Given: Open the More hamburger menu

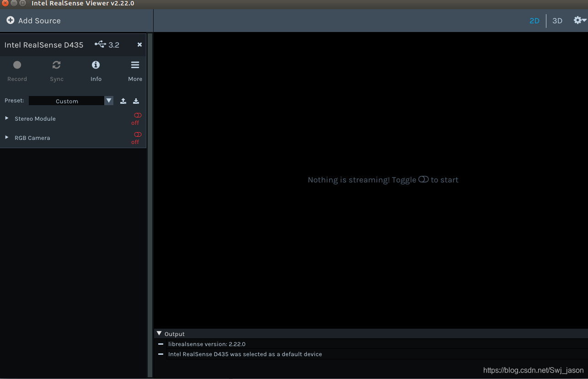Looking at the screenshot, I should tap(135, 65).
